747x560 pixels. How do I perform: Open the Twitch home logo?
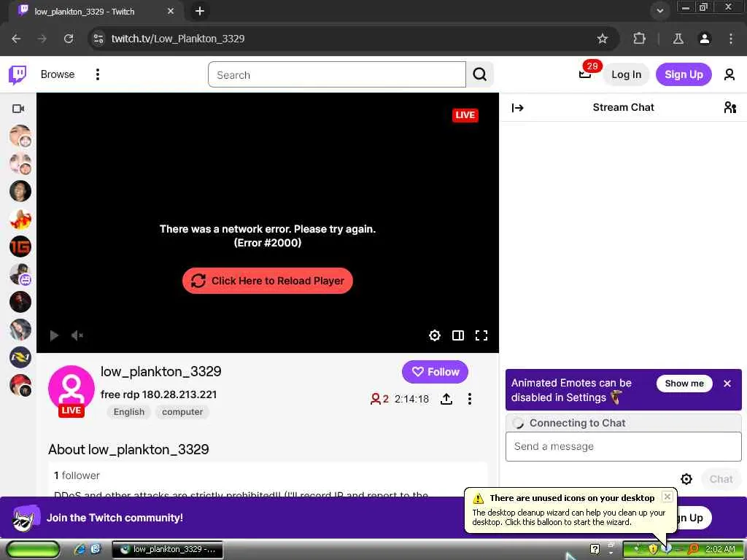18,75
